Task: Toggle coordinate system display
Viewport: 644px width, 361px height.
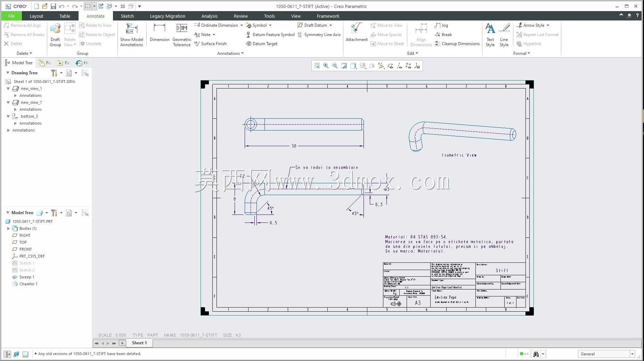Action: coord(417,66)
